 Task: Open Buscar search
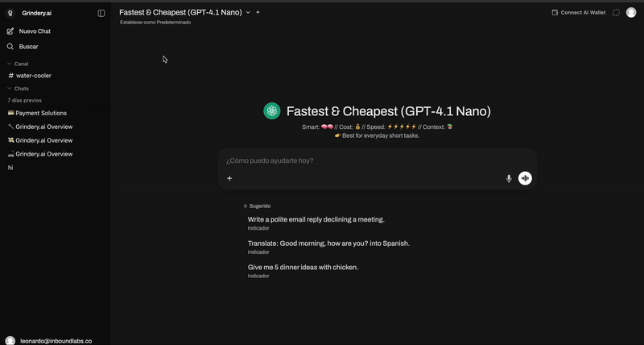(x=28, y=47)
